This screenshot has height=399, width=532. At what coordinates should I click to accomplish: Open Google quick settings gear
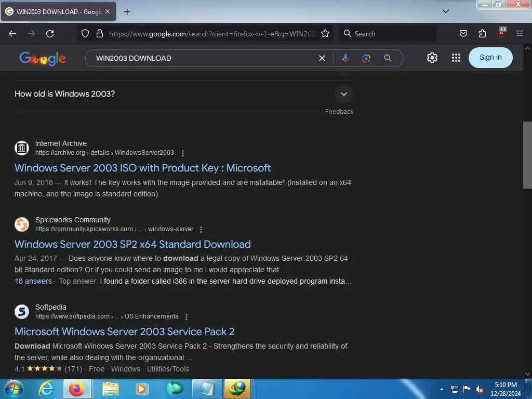pyautogui.click(x=432, y=58)
